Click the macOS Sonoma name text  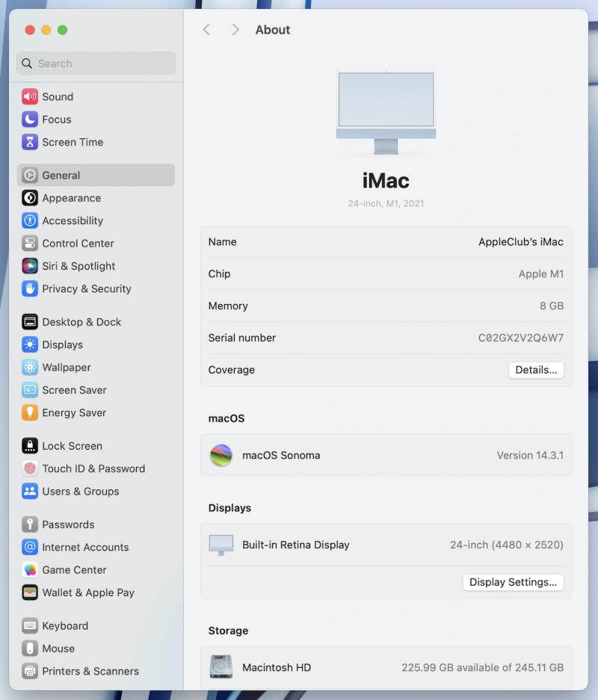tap(281, 456)
